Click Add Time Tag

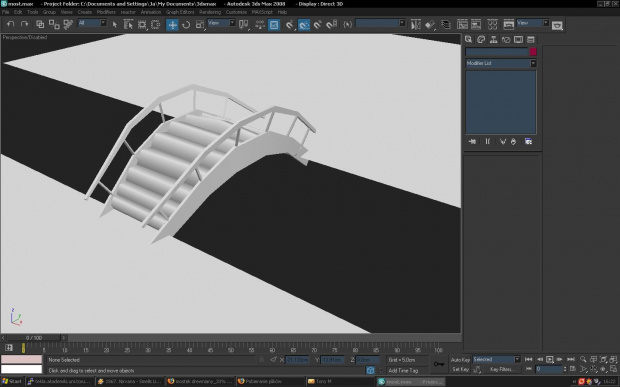(x=403, y=371)
